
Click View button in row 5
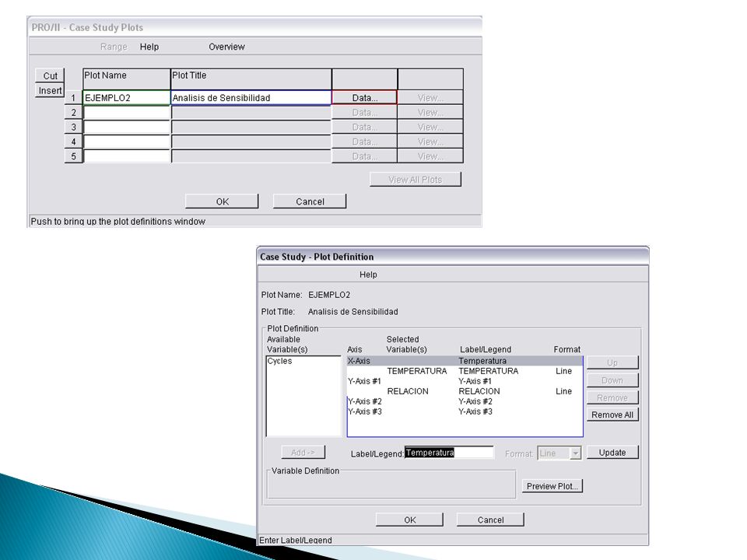click(430, 156)
